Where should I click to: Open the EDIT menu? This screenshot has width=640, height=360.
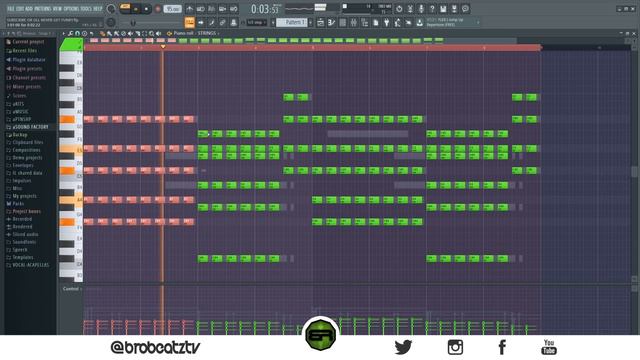(x=20, y=8)
